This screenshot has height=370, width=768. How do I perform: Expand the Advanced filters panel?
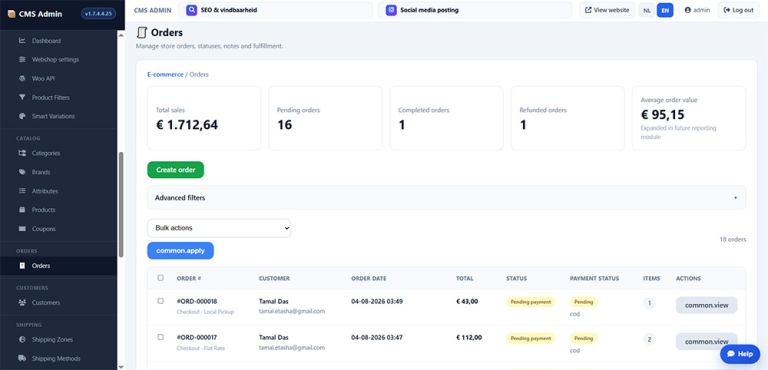(446, 198)
